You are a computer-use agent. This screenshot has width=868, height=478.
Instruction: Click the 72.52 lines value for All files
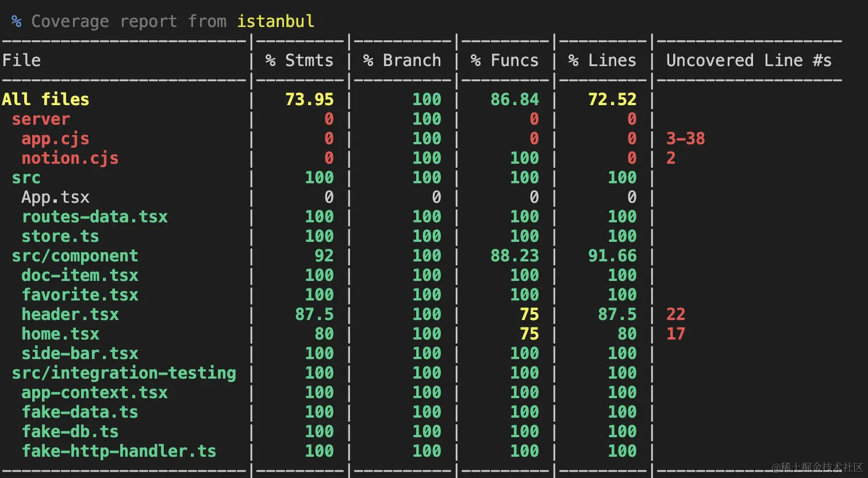612,99
